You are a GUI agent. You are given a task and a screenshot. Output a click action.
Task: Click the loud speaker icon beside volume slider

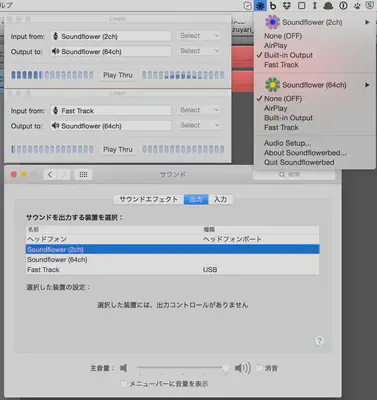coord(243,368)
